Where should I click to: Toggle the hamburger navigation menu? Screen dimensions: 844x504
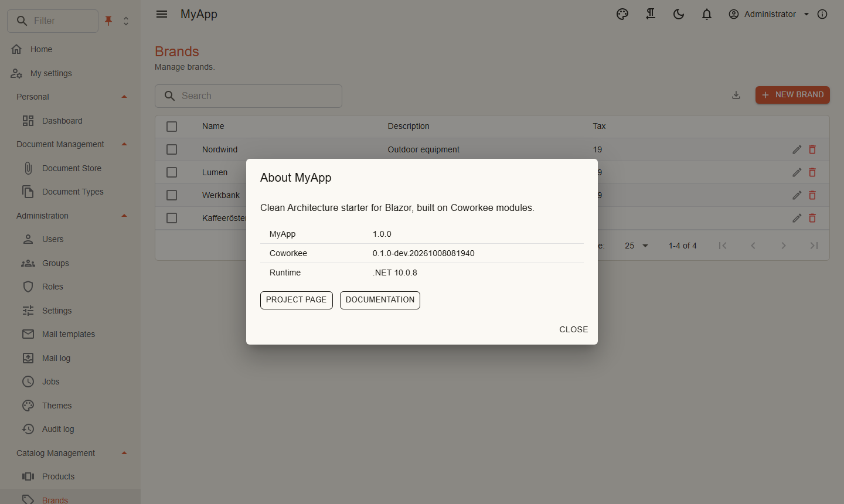pos(162,14)
